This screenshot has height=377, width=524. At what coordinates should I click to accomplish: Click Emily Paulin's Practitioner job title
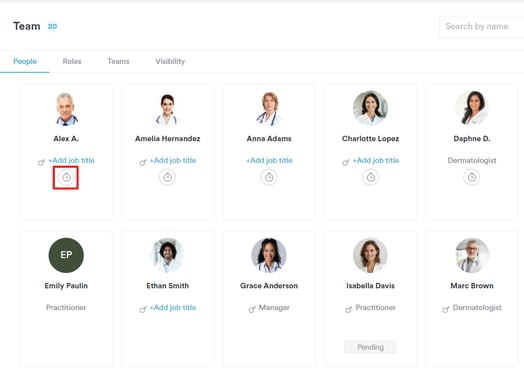66,307
